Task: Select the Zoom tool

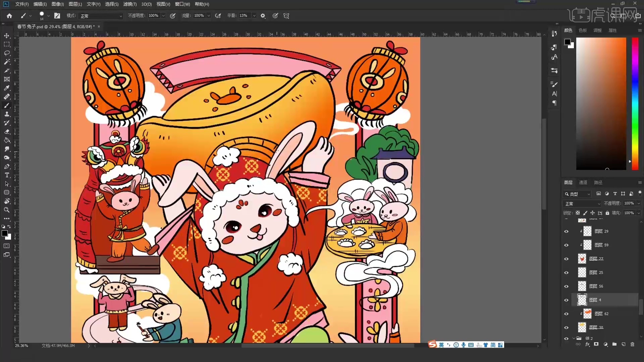Action: point(7,210)
